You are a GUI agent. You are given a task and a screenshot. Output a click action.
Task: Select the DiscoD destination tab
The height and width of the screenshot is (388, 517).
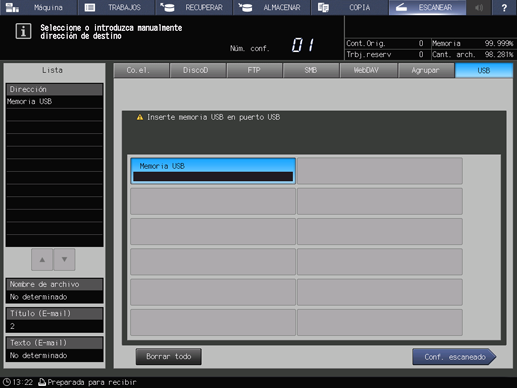[198, 70]
